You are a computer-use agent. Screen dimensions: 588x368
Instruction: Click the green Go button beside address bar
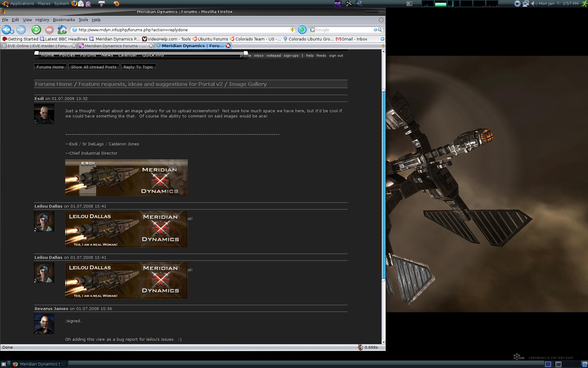click(x=302, y=30)
